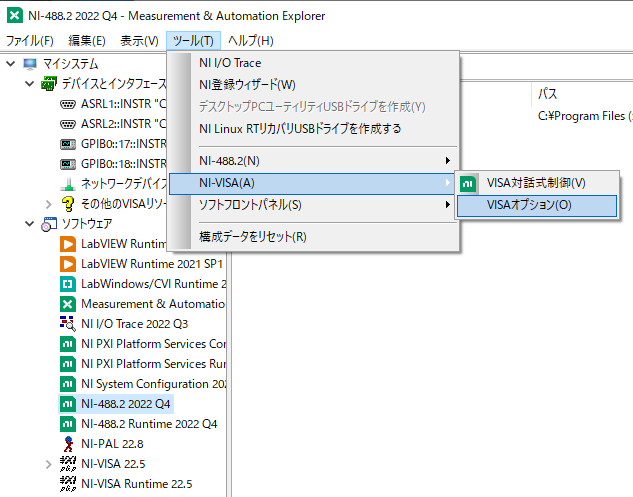This screenshot has height=497, width=633.
Task: Open the ヘルプ(H) menu
Action: pyautogui.click(x=251, y=41)
